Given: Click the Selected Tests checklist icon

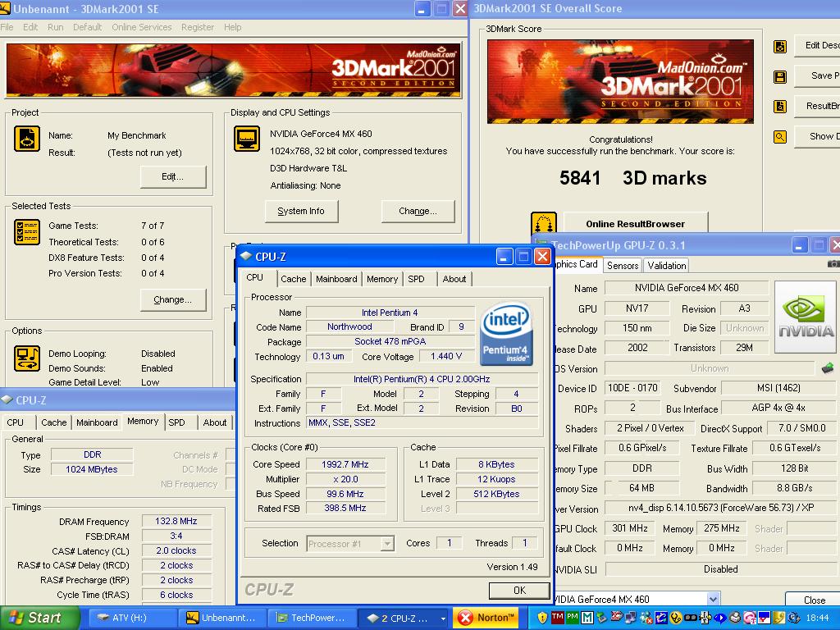Looking at the screenshot, I should tap(27, 232).
